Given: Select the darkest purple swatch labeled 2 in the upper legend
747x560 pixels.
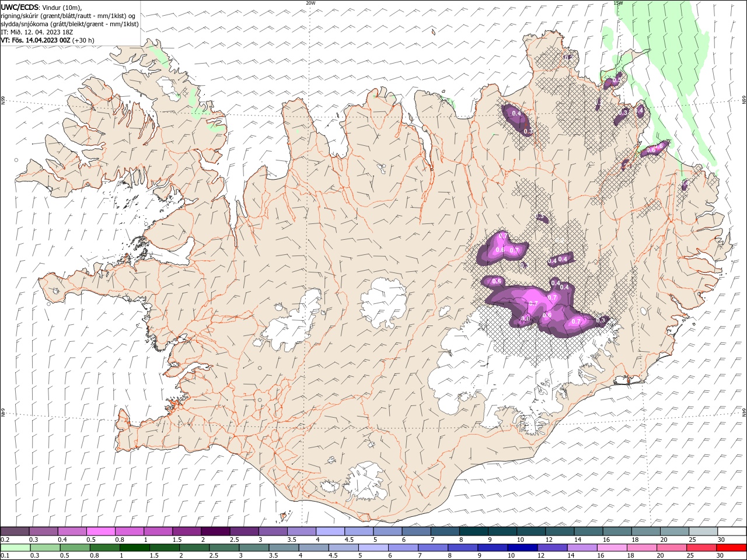Looking at the screenshot, I should click(215, 531).
